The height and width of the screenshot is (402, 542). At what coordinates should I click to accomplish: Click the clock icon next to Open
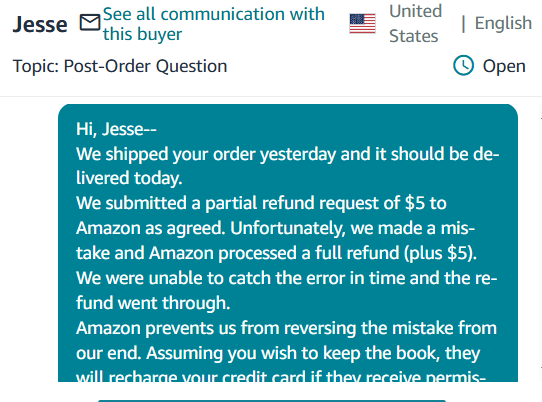tap(463, 65)
